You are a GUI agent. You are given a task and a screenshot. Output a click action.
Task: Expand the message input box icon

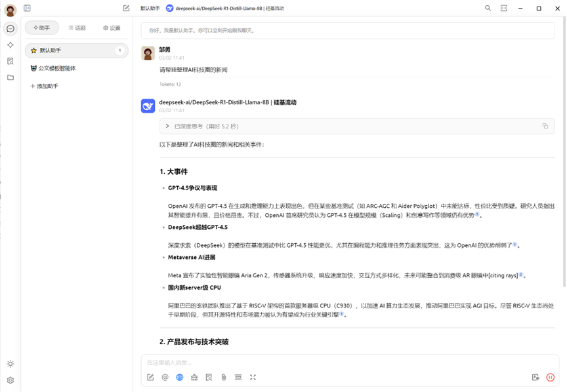point(253,378)
